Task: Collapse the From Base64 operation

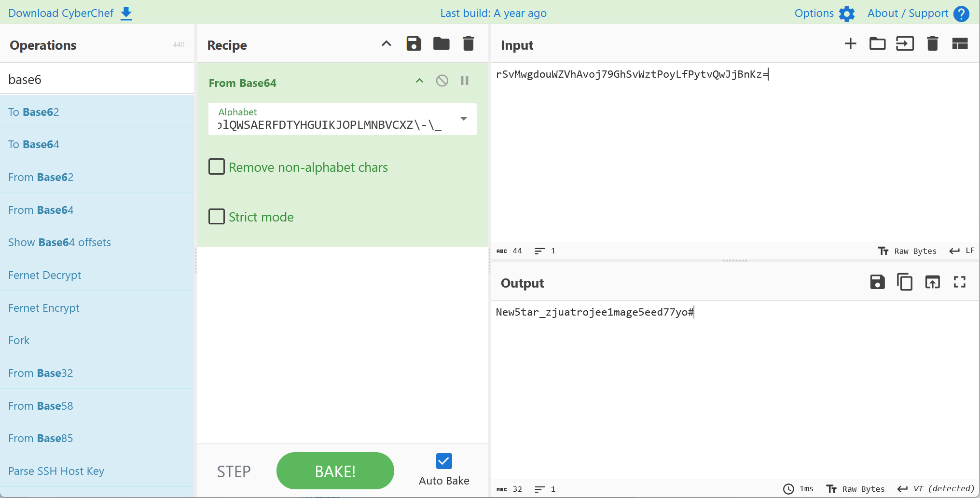Action: (x=419, y=81)
